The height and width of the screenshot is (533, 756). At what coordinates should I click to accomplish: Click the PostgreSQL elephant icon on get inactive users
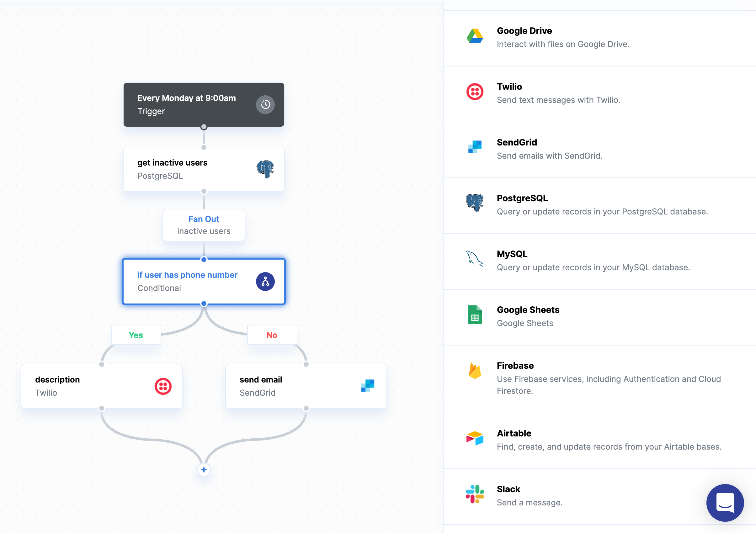265,169
